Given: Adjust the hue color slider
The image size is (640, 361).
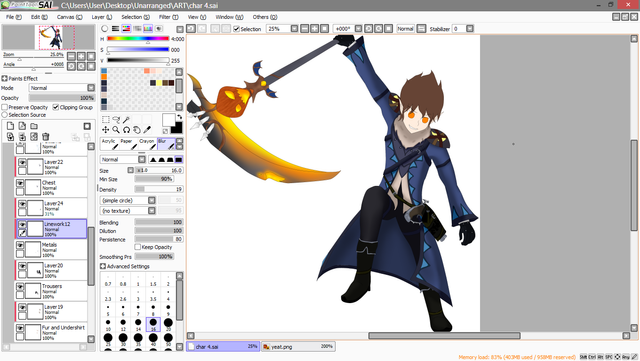Looking at the screenshot, I should (138, 39).
